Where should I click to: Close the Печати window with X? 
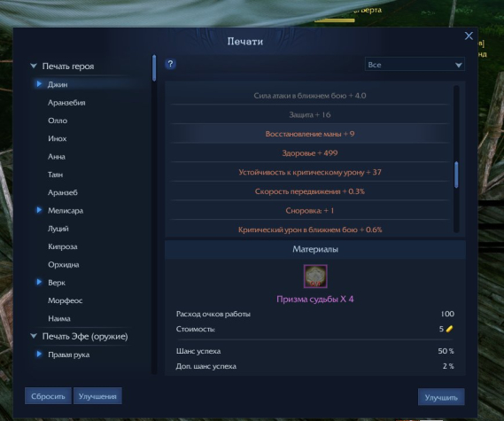tap(469, 35)
